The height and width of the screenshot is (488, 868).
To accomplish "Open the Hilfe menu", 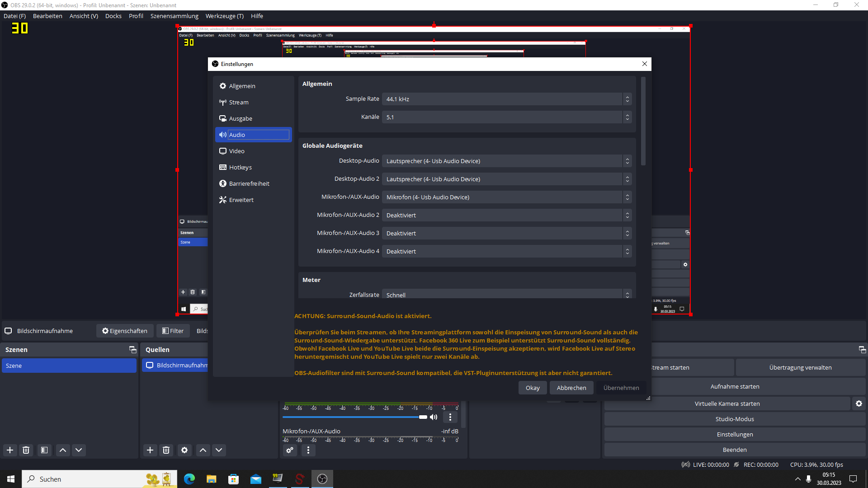I will (257, 16).
